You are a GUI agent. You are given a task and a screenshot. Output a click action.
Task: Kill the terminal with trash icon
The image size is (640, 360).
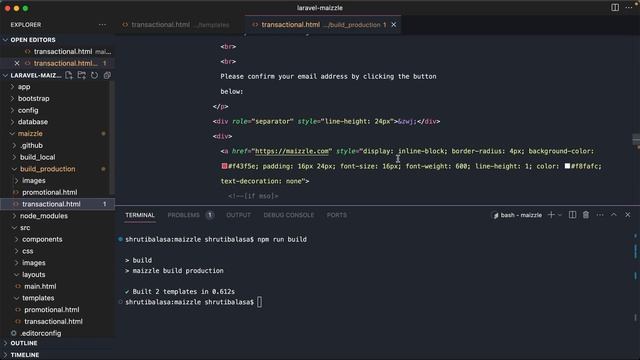tap(586, 215)
